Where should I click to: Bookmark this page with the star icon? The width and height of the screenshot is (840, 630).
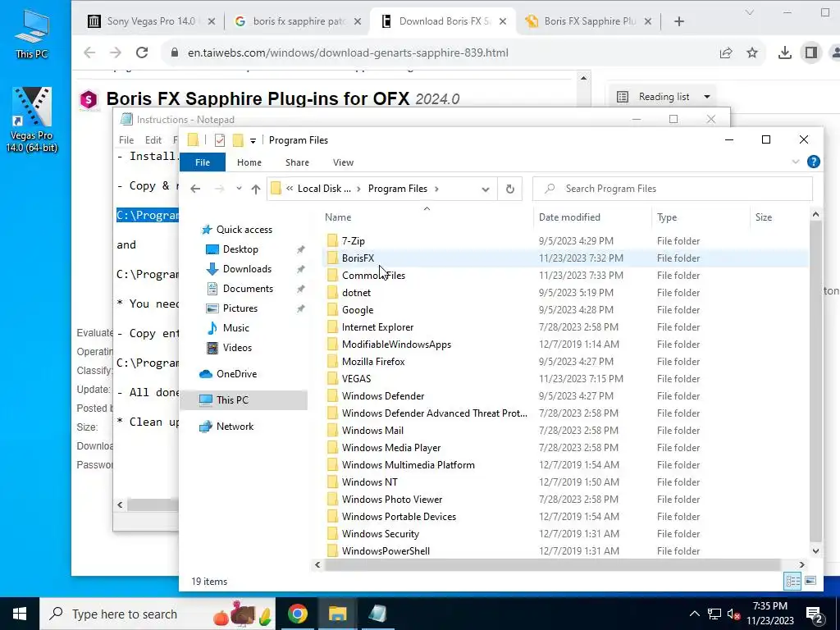point(752,52)
